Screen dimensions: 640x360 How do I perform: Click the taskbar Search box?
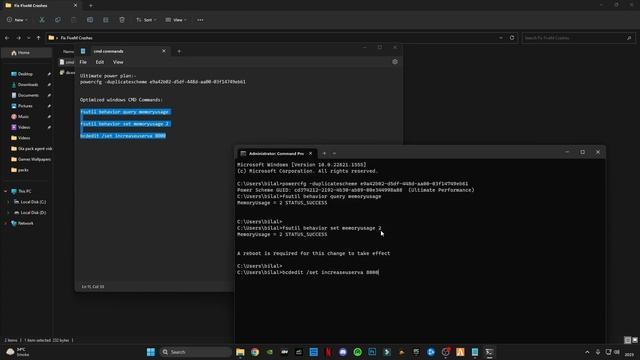(195, 352)
